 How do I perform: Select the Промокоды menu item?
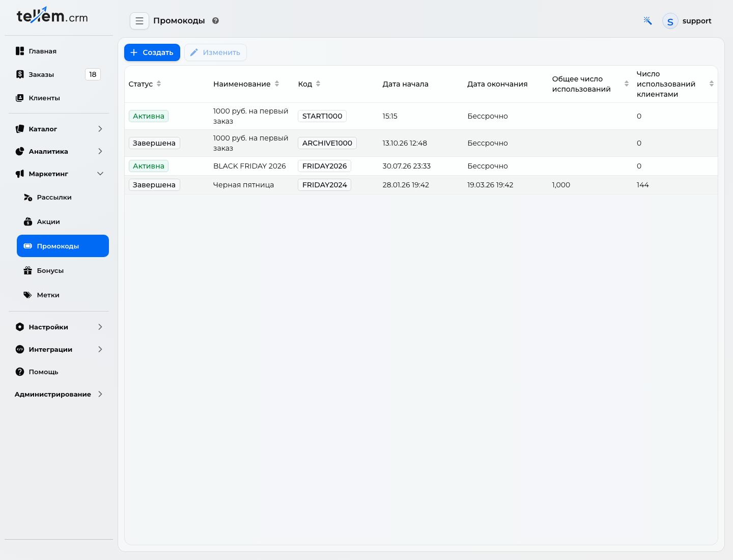[x=63, y=246]
